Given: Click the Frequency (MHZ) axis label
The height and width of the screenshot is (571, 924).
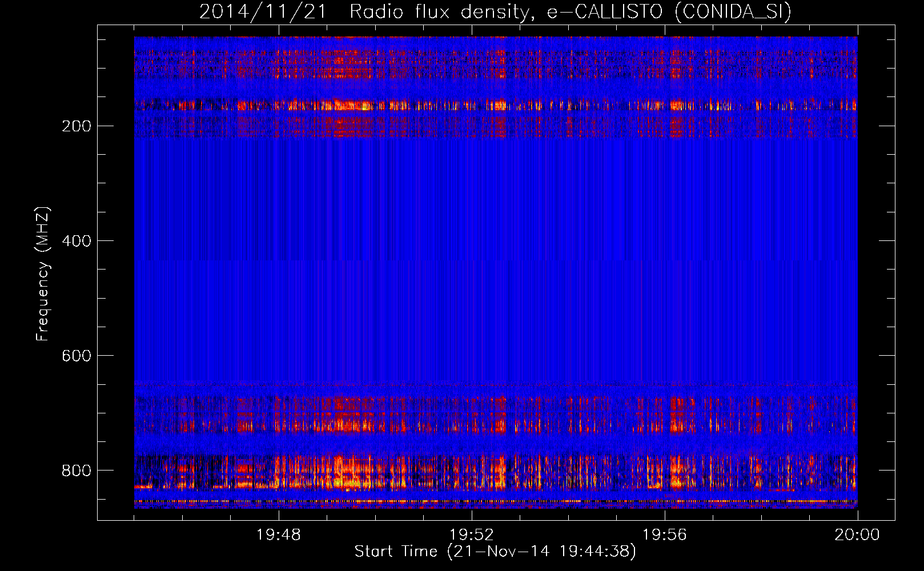Looking at the screenshot, I should coord(43,274).
